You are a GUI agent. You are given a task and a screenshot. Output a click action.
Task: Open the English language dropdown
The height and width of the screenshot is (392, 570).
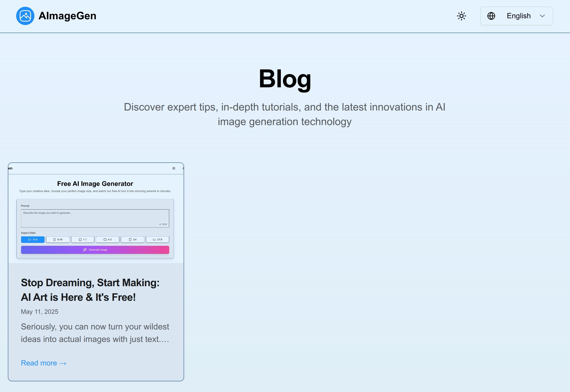(x=518, y=16)
